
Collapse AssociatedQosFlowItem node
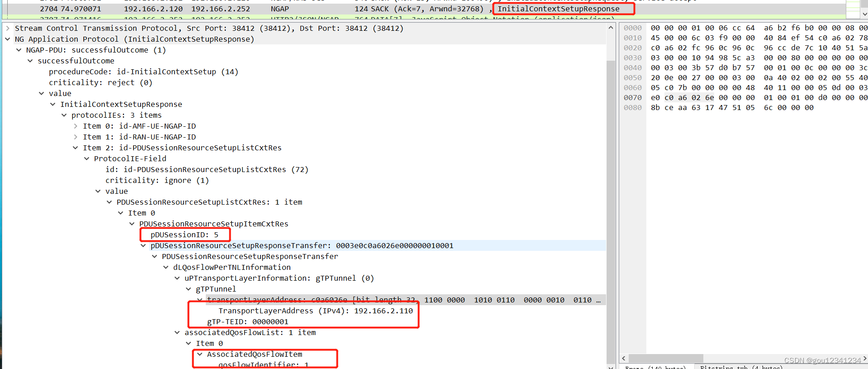pyautogui.click(x=200, y=354)
